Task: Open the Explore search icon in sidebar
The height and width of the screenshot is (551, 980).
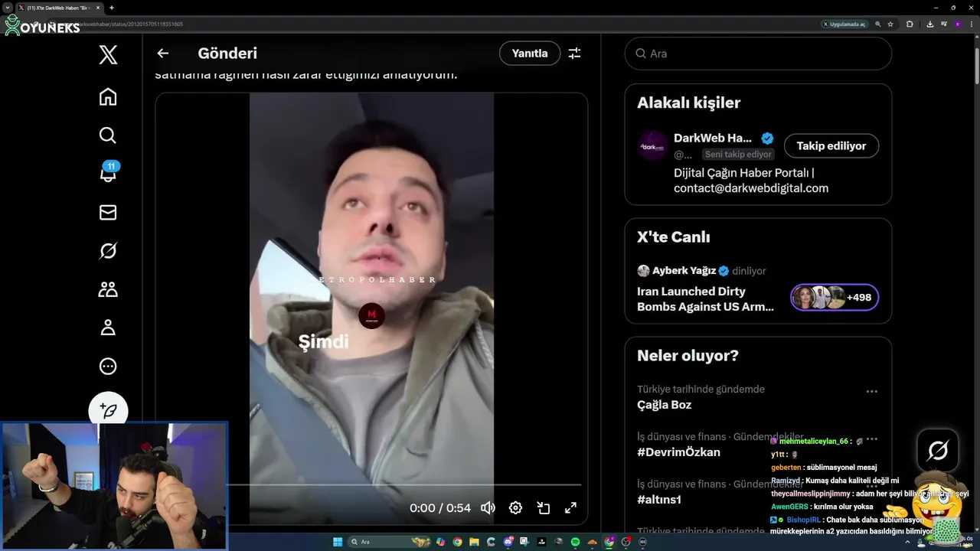Action: 108,135
